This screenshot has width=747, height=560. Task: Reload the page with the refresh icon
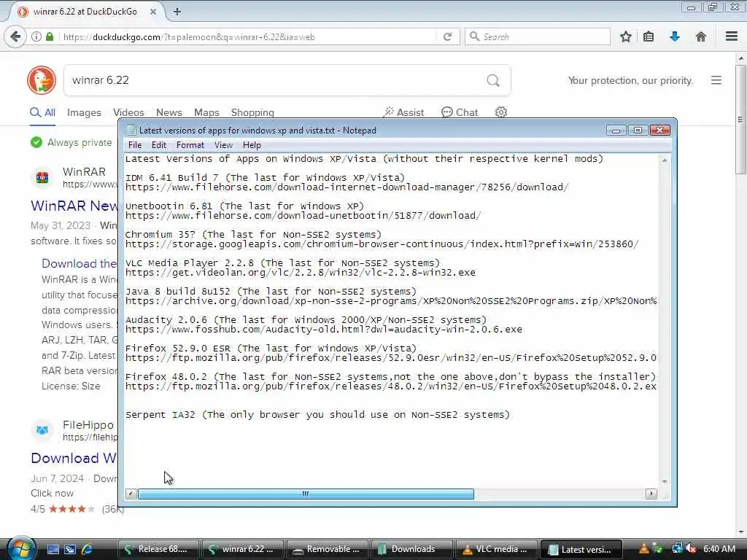[x=447, y=36]
